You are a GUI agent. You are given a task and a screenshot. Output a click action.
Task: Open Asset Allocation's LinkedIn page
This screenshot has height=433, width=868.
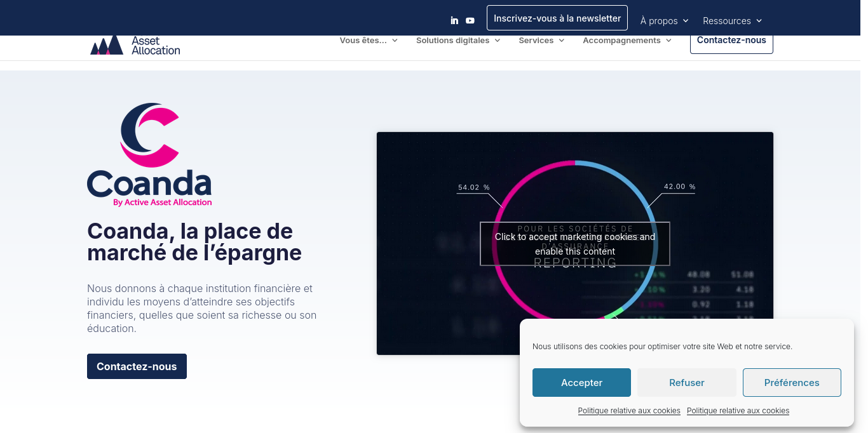tap(454, 20)
